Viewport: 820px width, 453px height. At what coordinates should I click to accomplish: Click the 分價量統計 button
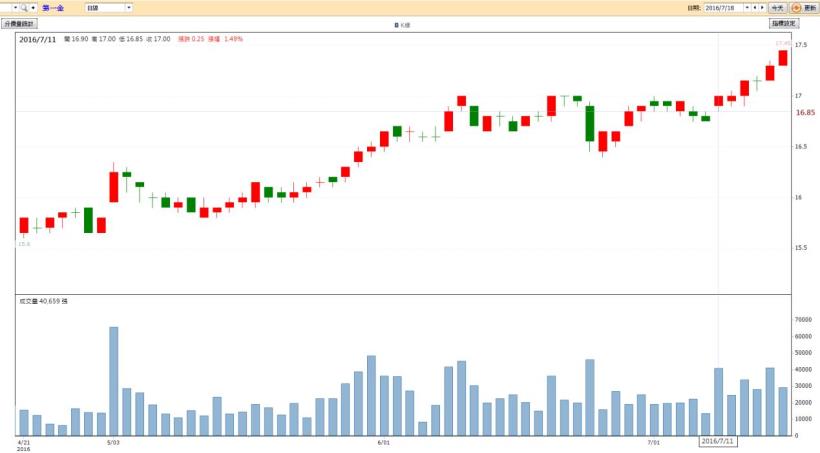pyautogui.click(x=19, y=24)
